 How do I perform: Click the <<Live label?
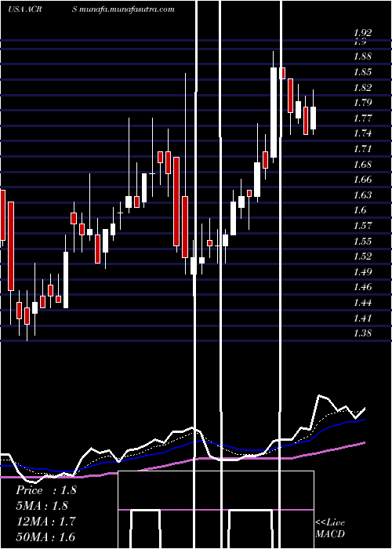click(x=330, y=523)
